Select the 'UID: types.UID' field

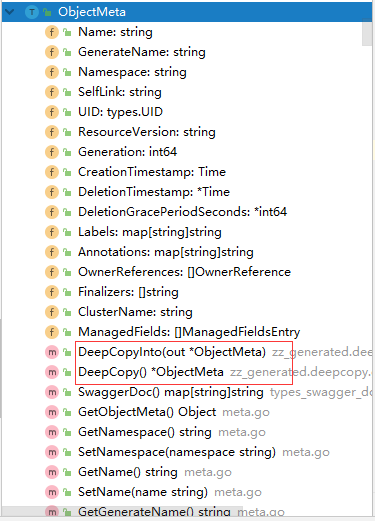click(x=120, y=112)
